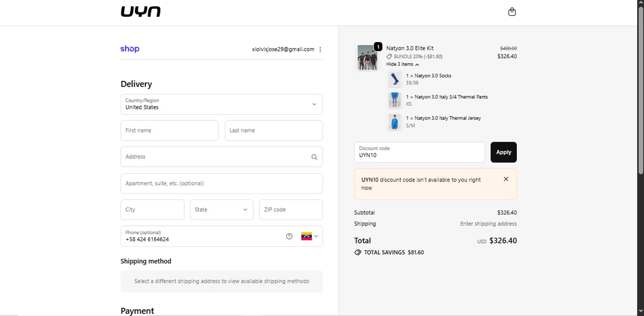The image size is (644, 316).
Task: Focus the Address field
Action: click(x=222, y=157)
